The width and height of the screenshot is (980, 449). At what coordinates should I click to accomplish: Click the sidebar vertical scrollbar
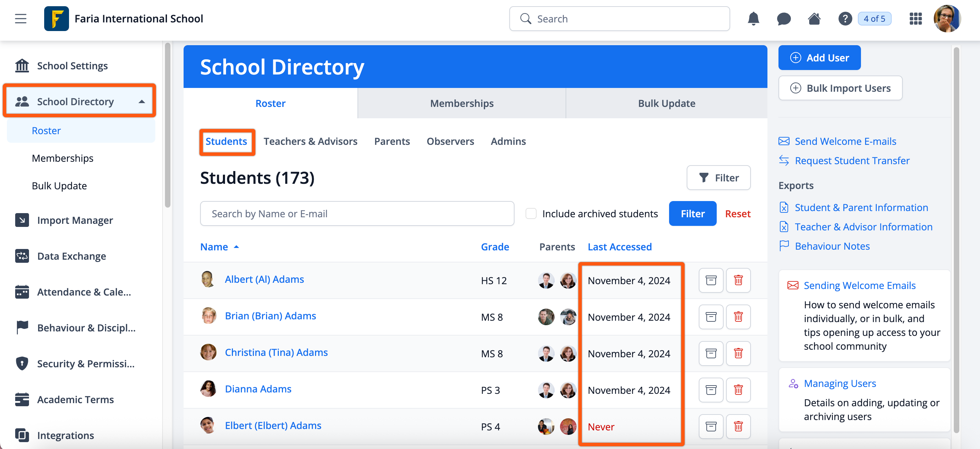[167, 126]
